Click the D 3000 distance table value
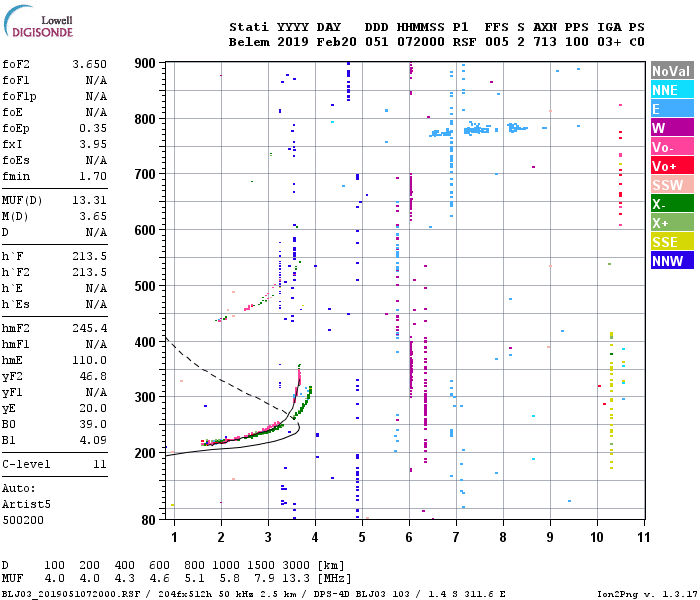This screenshot has width=700, height=600. (x=296, y=566)
